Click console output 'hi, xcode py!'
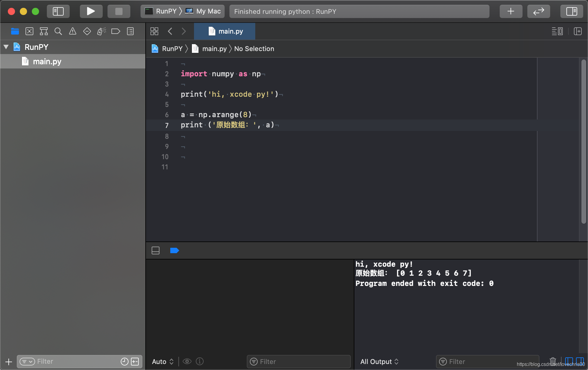Image resolution: width=588 pixels, height=370 pixels. click(x=384, y=264)
